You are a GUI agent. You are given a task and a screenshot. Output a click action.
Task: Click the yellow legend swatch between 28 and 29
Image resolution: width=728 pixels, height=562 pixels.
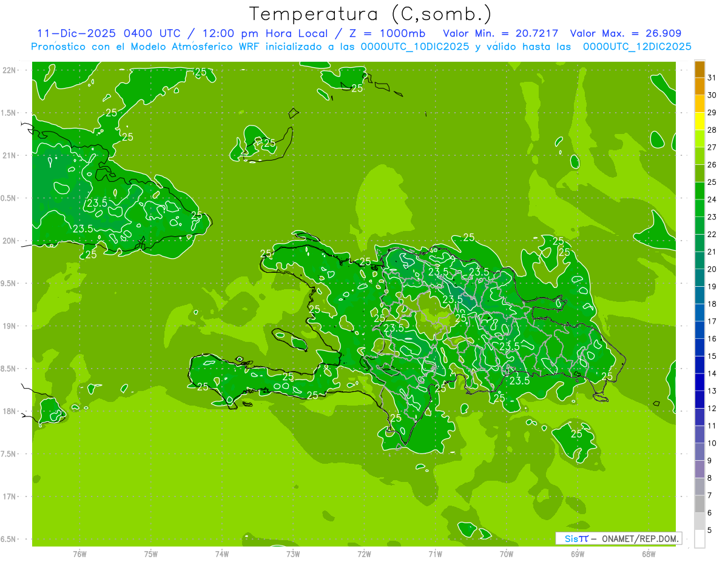[699, 121]
